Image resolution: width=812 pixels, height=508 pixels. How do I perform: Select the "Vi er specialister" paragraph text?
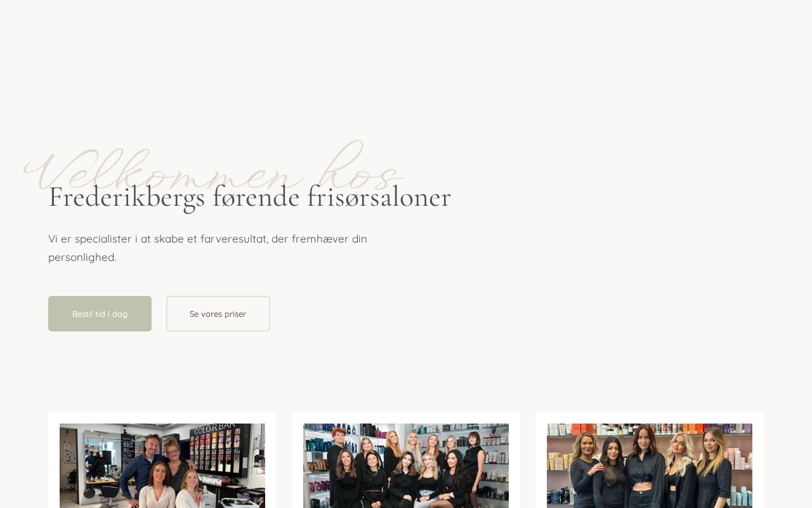(207, 248)
